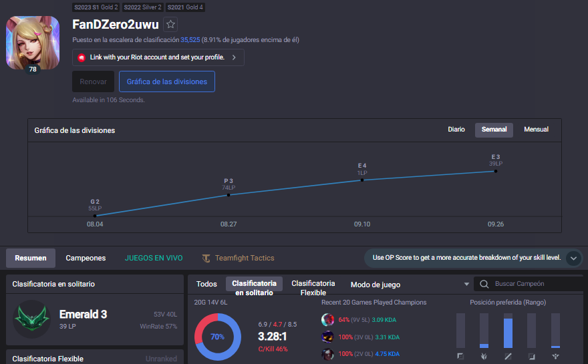588x364 pixels.
Task: Switch graph to Semanal view
Action: 494,130
